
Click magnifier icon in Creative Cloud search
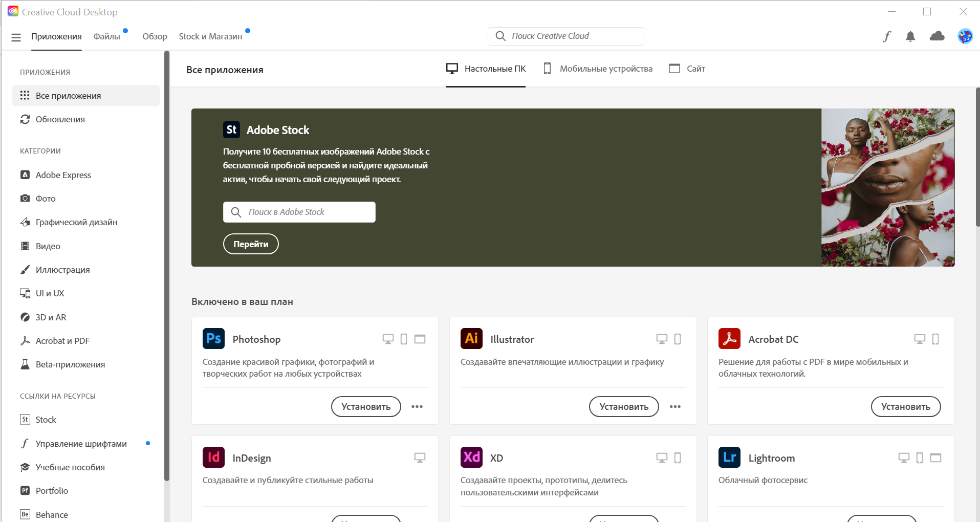click(500, 36)
